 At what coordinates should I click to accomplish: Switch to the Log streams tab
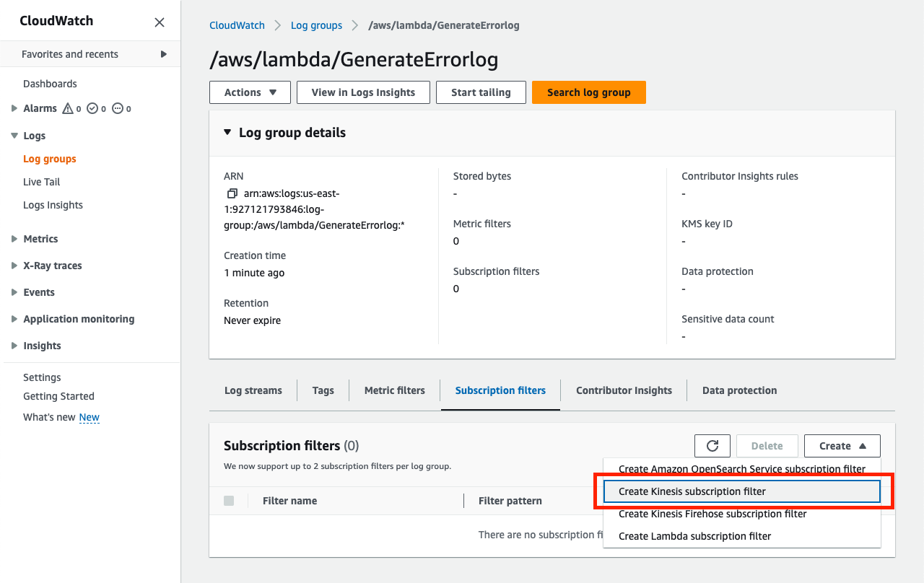[253, 390]
